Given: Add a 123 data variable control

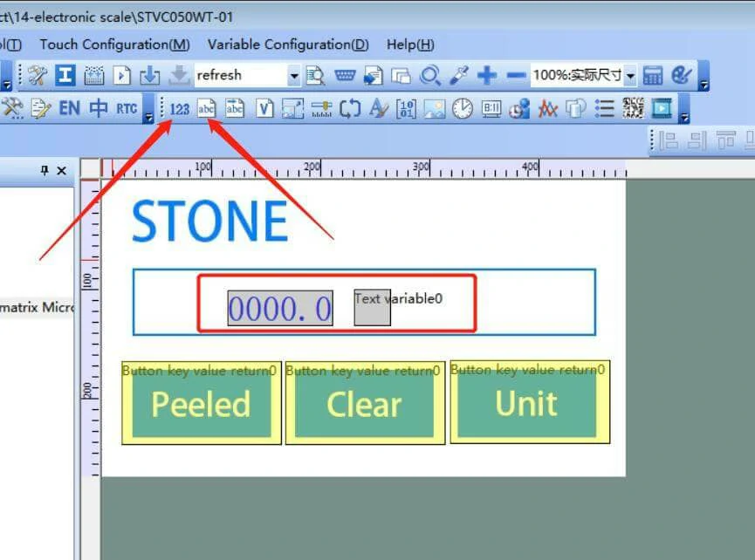Looking at the screenshot, I should tap(180, 109).
